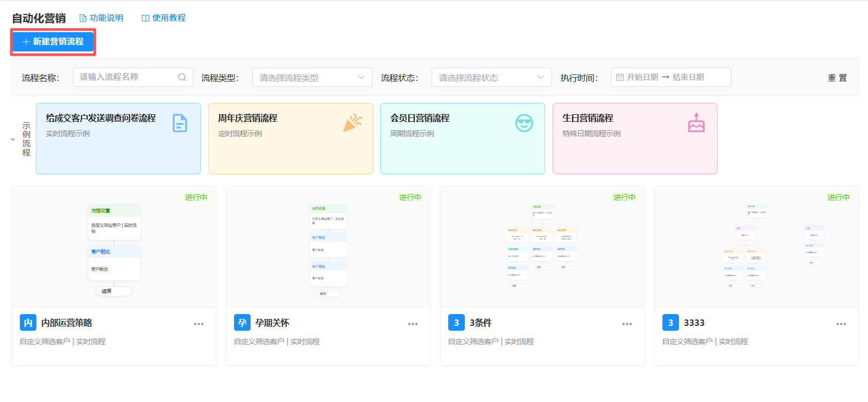Click the 3333 flow title
Viewport: 868px width, 402px height.
(694, 323)
